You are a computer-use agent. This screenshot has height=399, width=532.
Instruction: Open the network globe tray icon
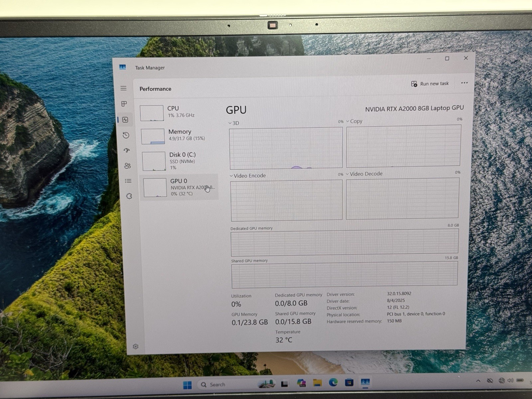[x=501, y=380]
